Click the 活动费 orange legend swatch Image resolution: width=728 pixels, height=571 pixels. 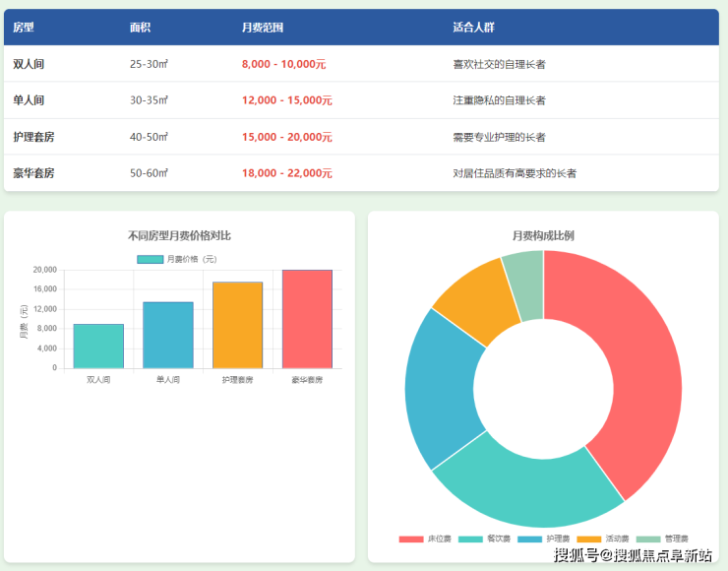click(588, 539)
